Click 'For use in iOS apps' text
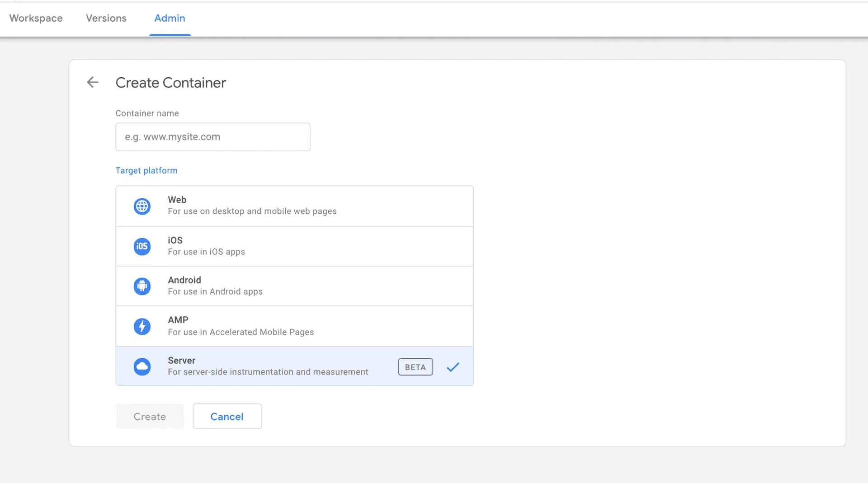 click(x=207, y=252)
